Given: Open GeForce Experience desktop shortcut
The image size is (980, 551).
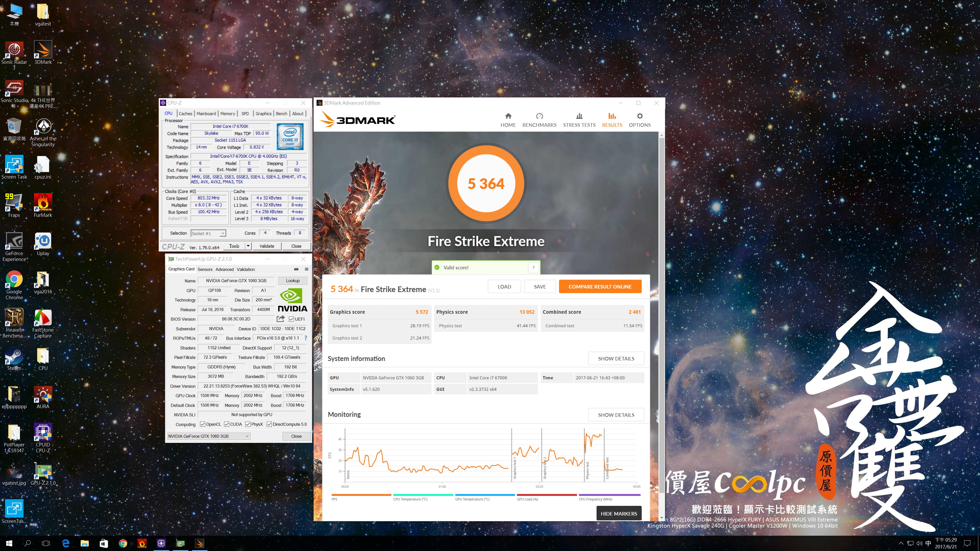Looking at the screenshot, I should pyautogui.click(x=14, y=247).
